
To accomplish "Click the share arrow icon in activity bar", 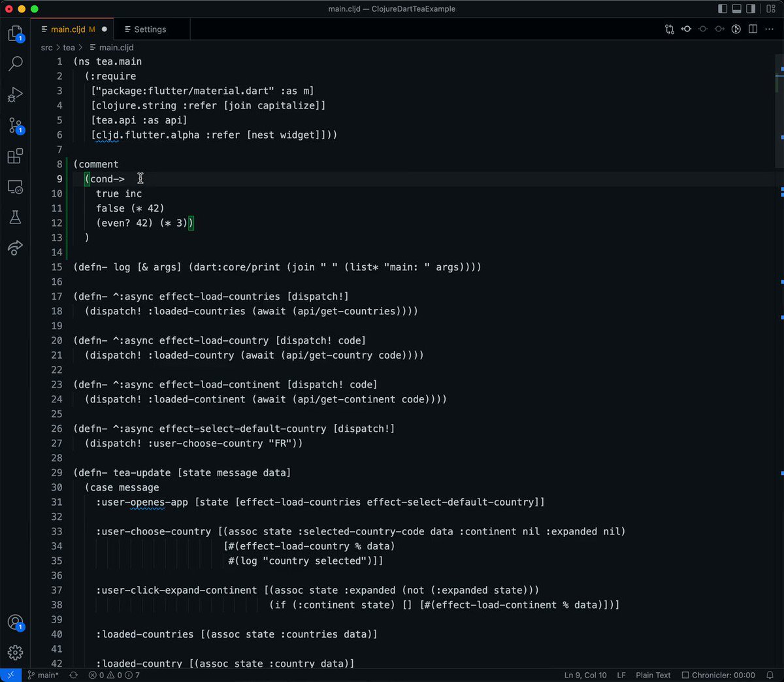I will pos(15,248).
